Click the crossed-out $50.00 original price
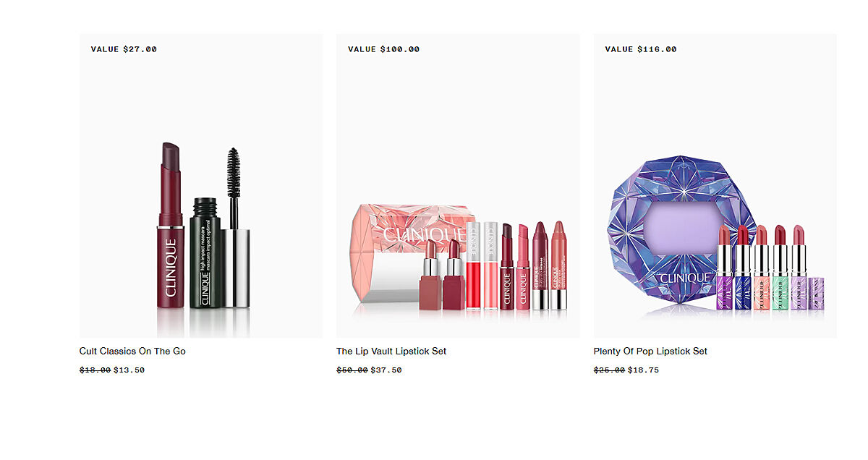This screenshot has width=868, height=460. (x=352, y=370)
